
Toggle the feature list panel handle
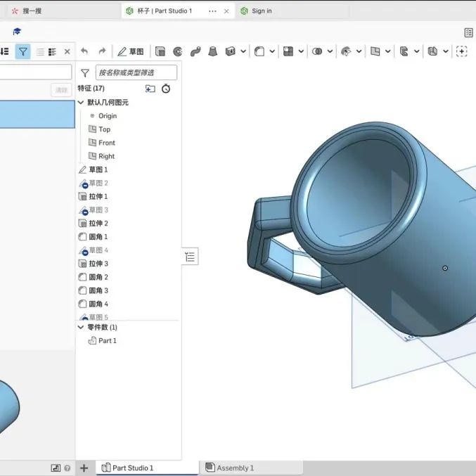[190, 257]
